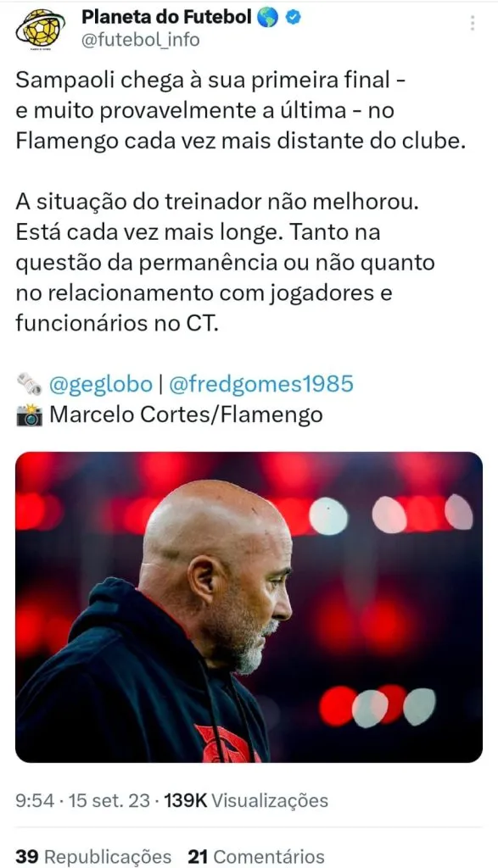Click the Planeta do Futebol account name
This screenshot has width=498, height=868.
(x=167, y=17)
